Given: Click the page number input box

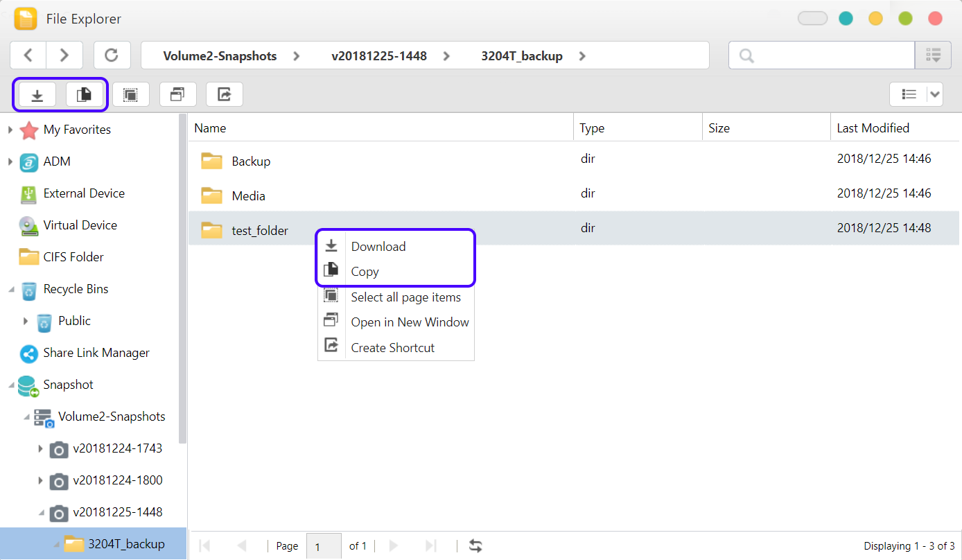Looking at the screenshot, I should click(323, 546).
